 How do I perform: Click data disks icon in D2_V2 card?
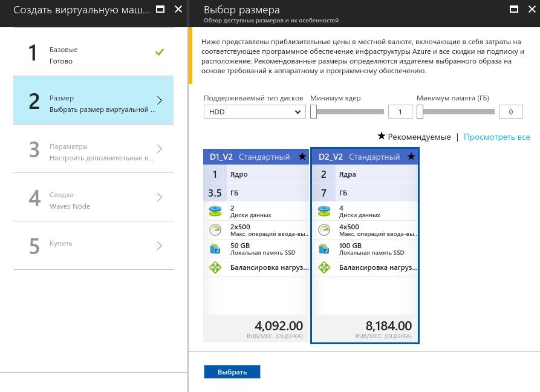(x=324, y=211)
